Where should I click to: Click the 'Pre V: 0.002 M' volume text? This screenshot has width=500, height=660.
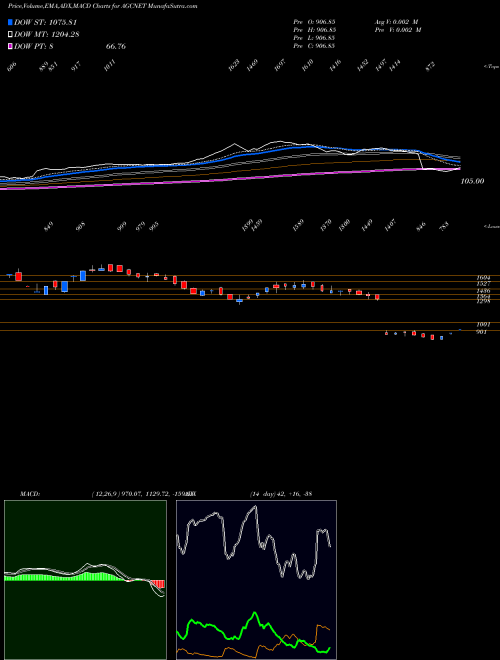pyautogui.click(x=397, y=30)
